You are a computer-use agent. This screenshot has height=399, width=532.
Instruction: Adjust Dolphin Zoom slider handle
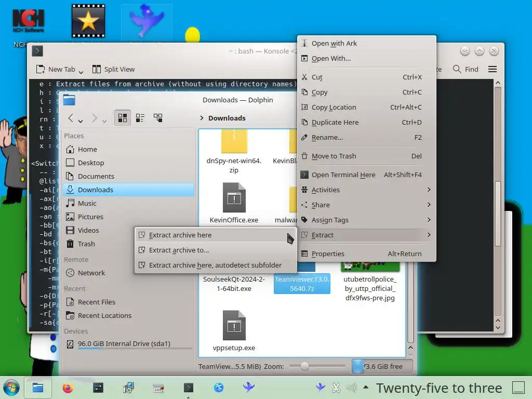tap(304, 366)
